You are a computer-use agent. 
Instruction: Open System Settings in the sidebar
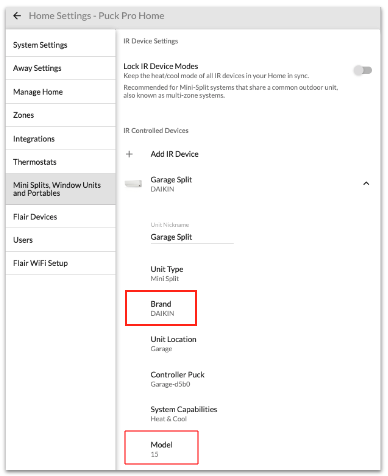coord(61,45)
